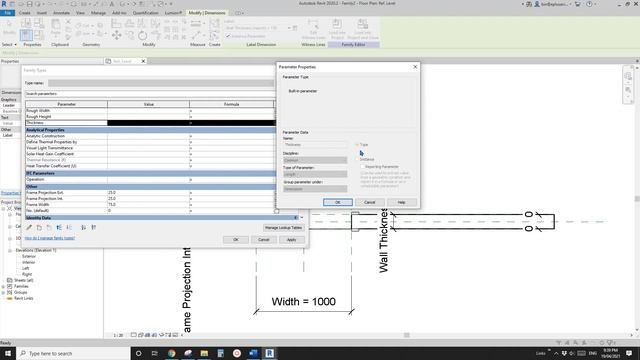Open the Type name dropdown in Family Types

coord(161,83)
